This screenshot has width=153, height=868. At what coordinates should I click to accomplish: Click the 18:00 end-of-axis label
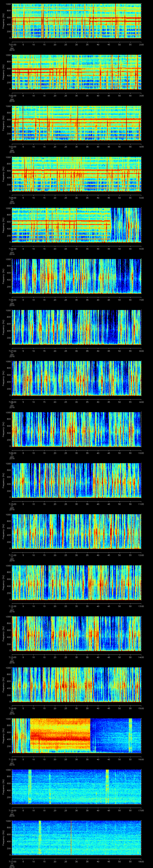[141, 861]
